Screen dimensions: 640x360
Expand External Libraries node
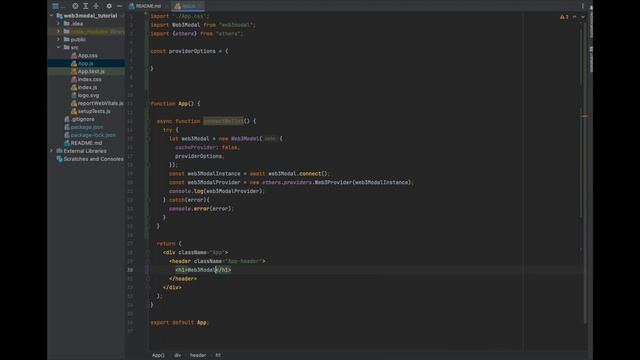(51, 151)
